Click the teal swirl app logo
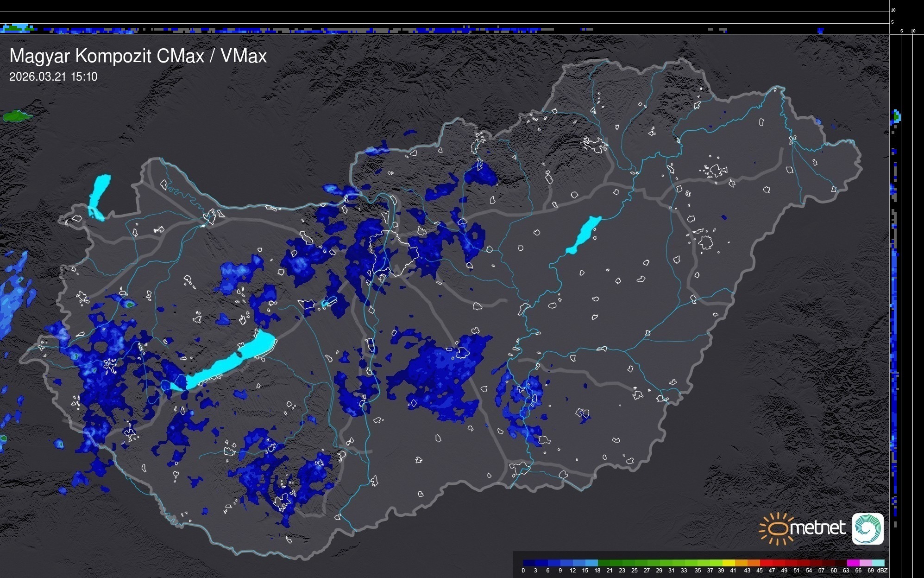The height and width of the screenshot is (578, 924). pos(867,528)
